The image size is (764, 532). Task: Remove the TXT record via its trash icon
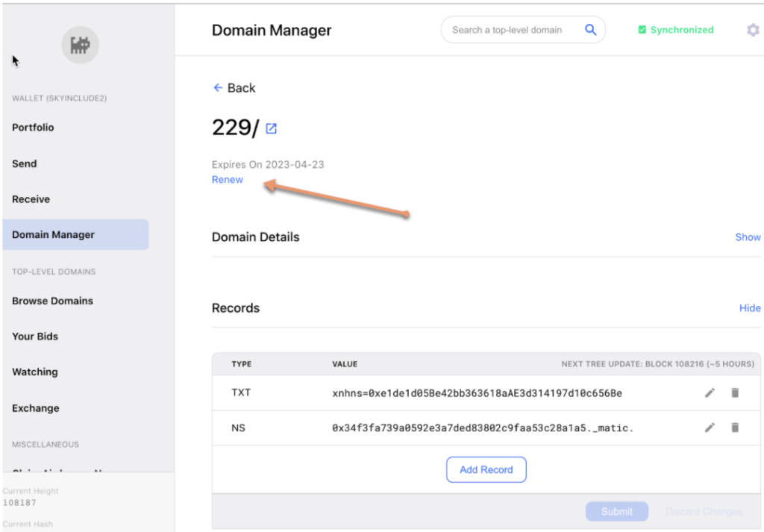[735, 392]
